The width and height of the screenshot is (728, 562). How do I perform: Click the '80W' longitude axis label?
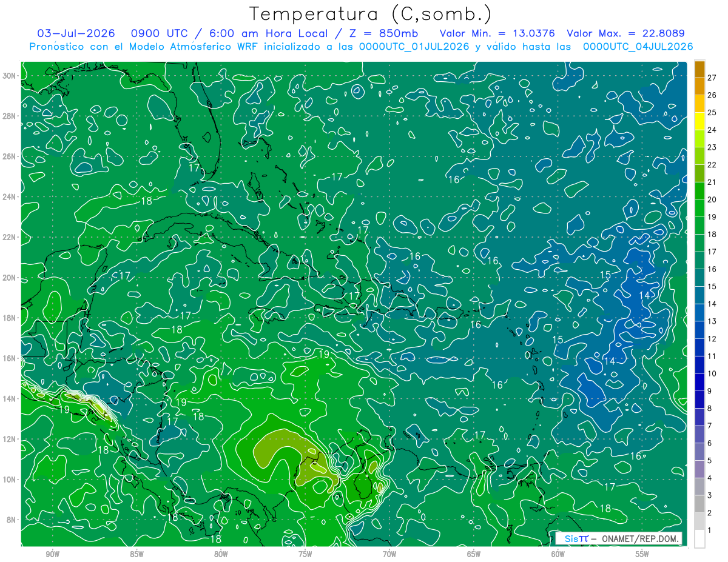click(x=221, y=554)
